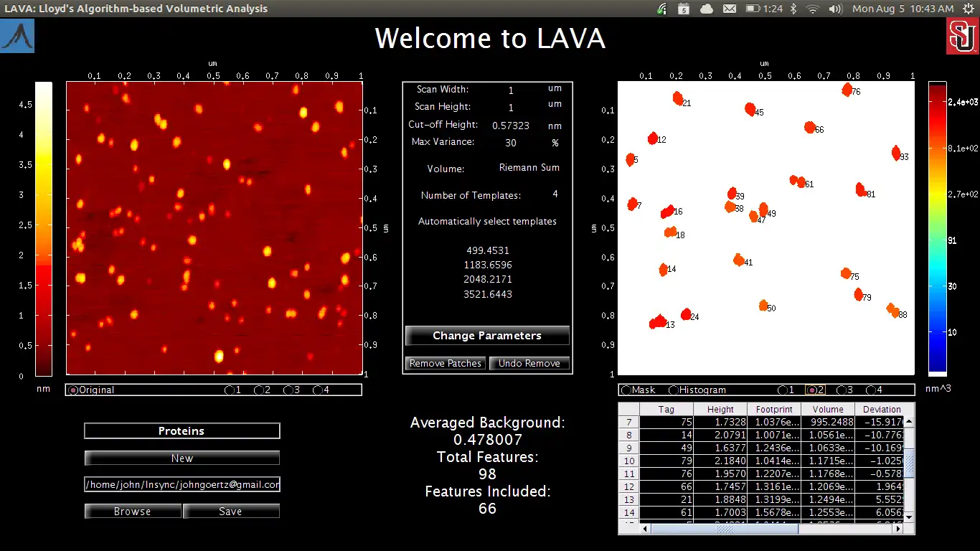Click the red Stanford S logo
This screenshot has height=551, width=980.
(961, 36)
